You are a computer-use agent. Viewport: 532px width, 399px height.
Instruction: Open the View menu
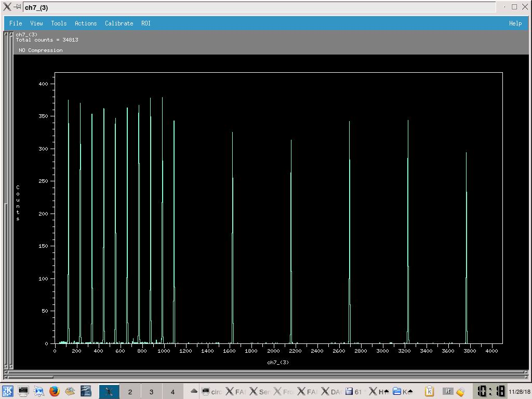click(x=36, y=23)
